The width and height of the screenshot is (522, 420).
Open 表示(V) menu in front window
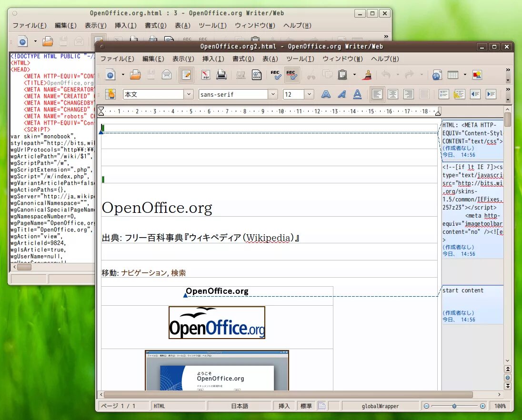click(183, 59)
